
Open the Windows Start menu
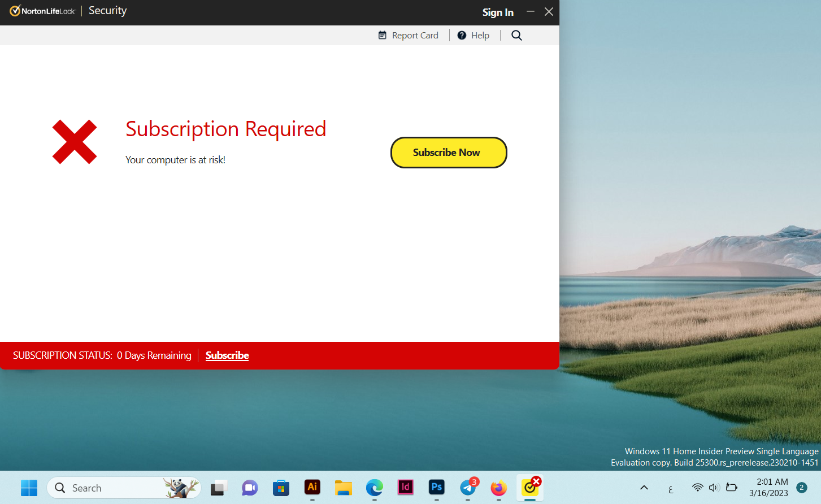tap(29, 488)
